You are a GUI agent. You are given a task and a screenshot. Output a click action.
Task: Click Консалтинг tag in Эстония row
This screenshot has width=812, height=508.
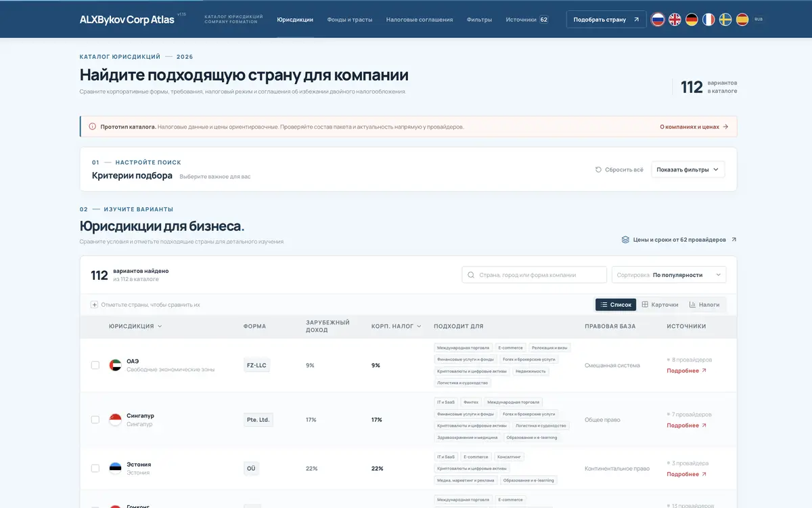click(x=509, y=457)
